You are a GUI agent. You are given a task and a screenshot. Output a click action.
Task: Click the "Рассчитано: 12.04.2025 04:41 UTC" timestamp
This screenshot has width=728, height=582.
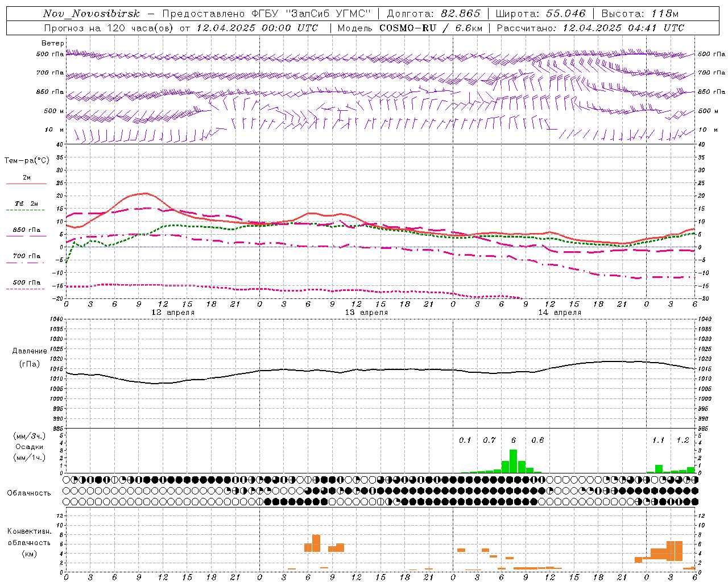click(590, 28)
